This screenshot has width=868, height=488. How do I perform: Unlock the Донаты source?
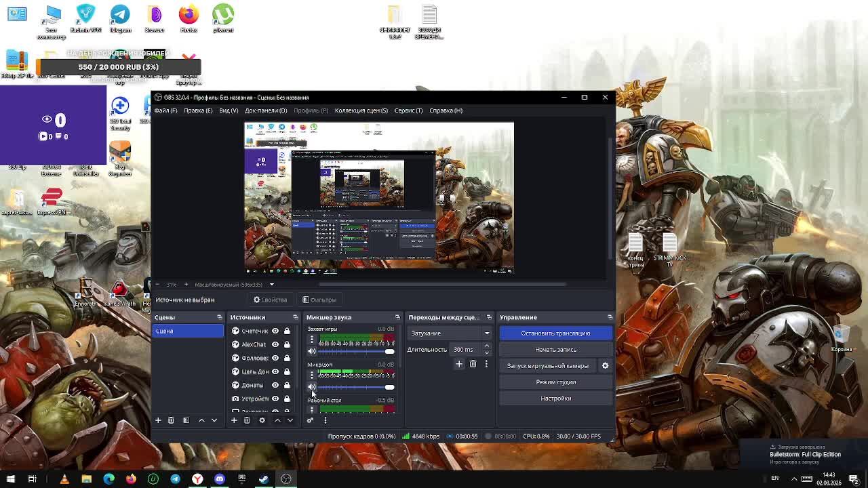click(x=287, y=385)
